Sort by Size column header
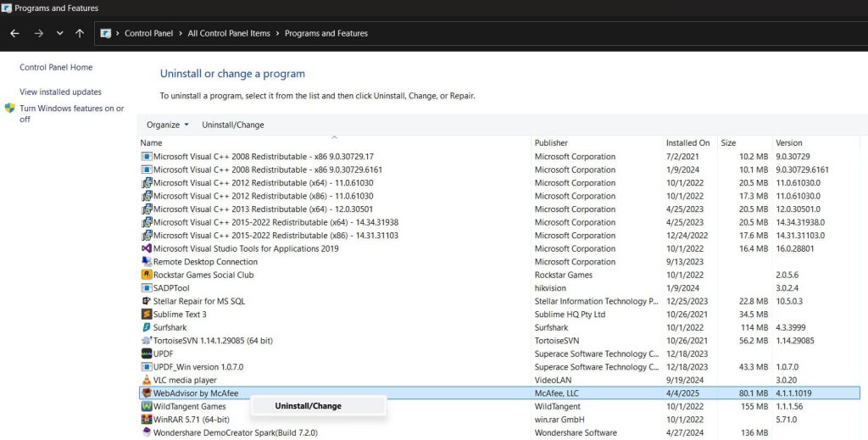Screen dimensions: 868x440 click(x=728, y=142)
